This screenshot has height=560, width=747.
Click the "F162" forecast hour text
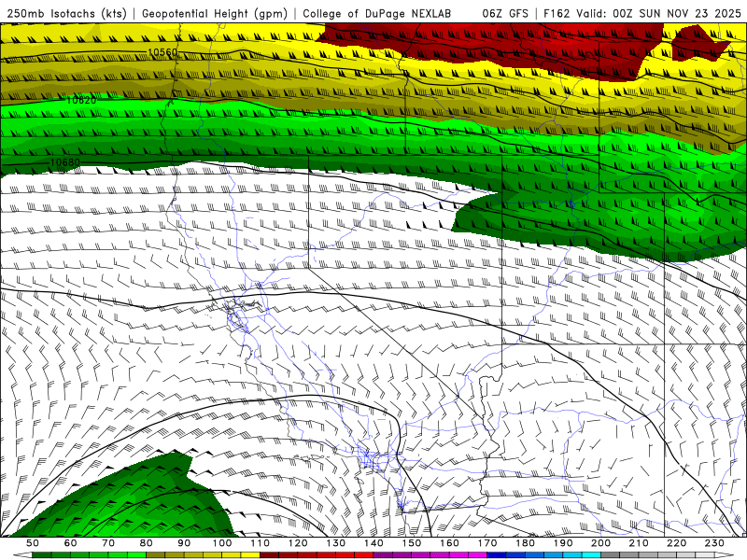click(x=557, y=14)
